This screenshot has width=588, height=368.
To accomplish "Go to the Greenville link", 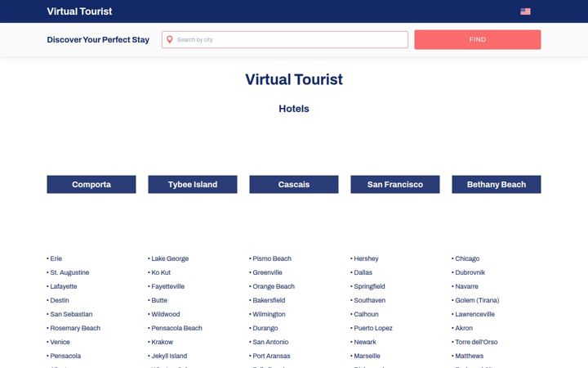I will (267, 272).
